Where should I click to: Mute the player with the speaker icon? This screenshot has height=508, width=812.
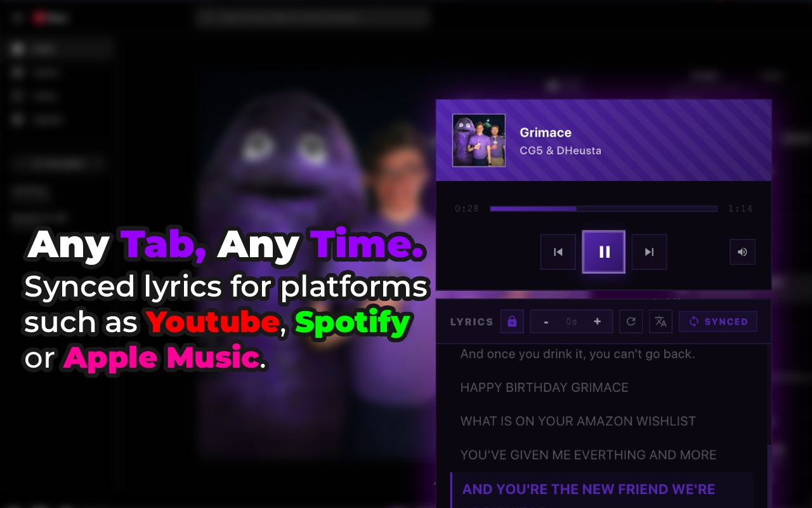coord(742,252)
